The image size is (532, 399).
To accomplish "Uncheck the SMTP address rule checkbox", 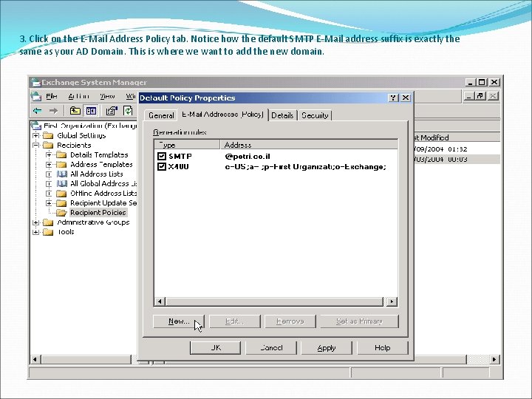I will 162,156.
